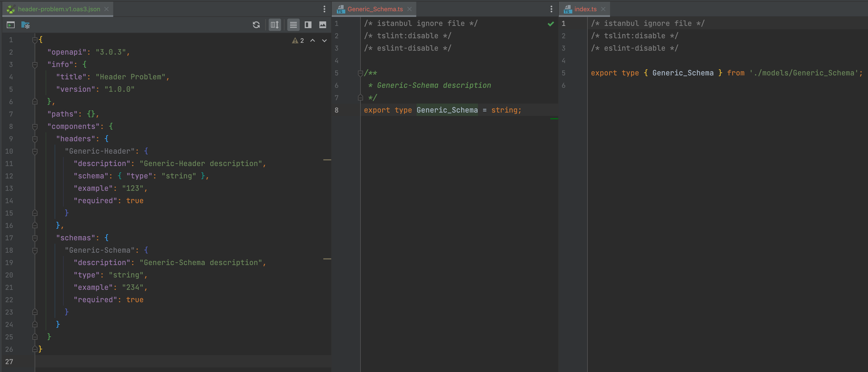Navigate to previous warning with the up arrow
Viewport: 868px width, 372px height.
point(312,41)
